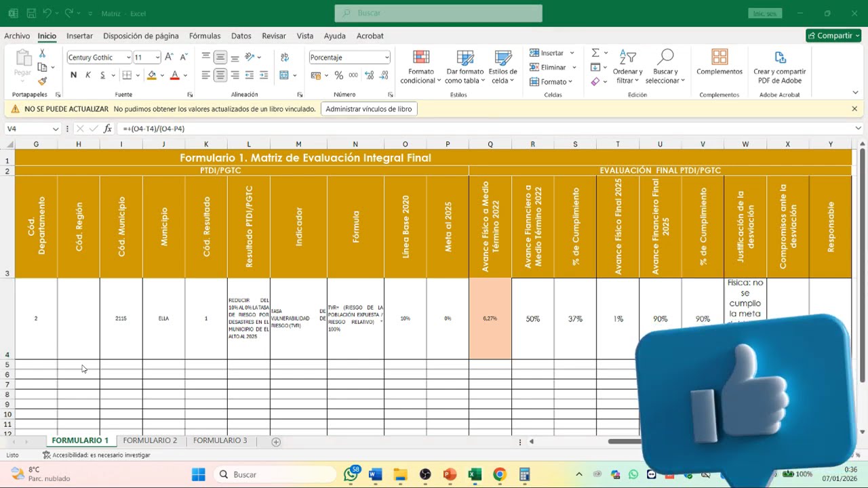This screenshot has height=488, width=868.
Task: Click the Compartir button
Action: pyautogui.click(x=833, y=36)
